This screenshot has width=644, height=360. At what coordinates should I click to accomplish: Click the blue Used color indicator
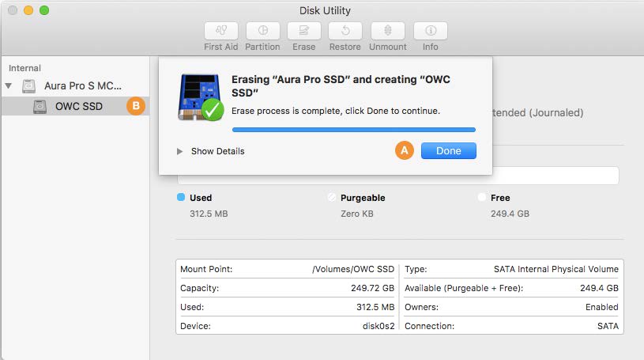pyautogui.click(x=181, y=197)
